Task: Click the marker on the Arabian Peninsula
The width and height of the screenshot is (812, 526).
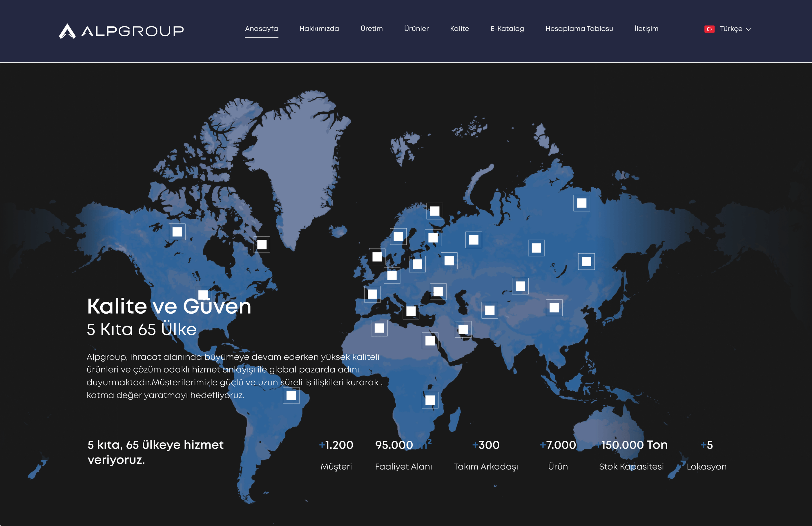Action: point(463,329)
